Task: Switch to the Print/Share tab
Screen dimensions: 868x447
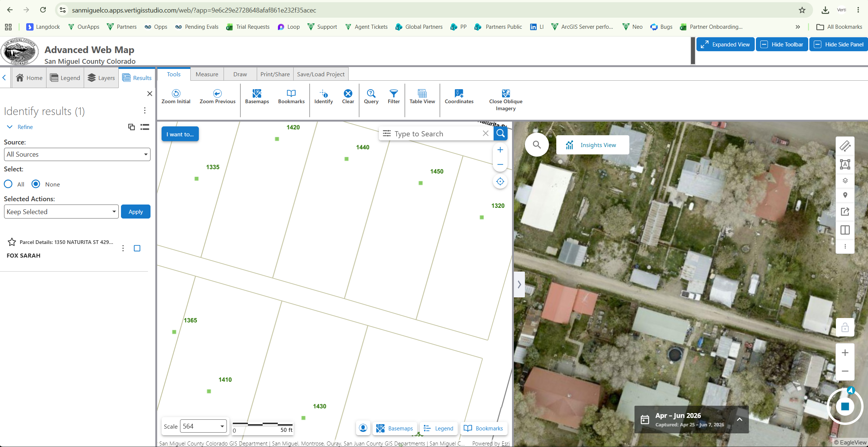Action: click(275, 74)
